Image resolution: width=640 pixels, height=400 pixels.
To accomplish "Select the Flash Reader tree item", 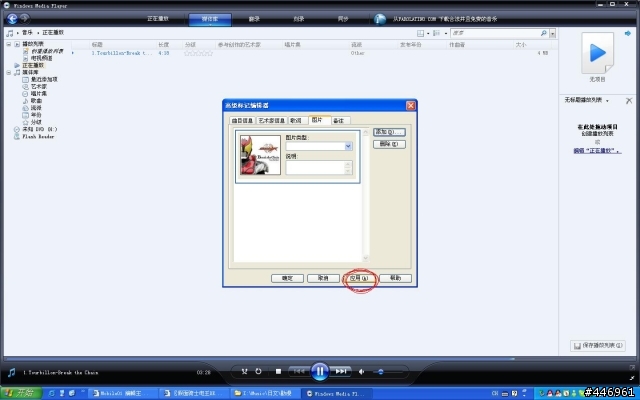I will point(38,136).
